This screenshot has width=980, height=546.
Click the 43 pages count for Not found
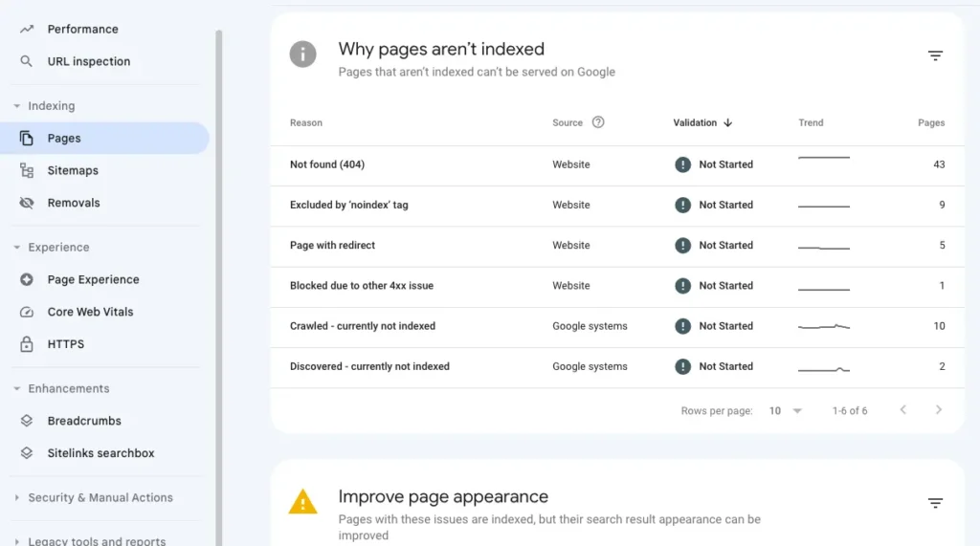(x=939, y=164)
